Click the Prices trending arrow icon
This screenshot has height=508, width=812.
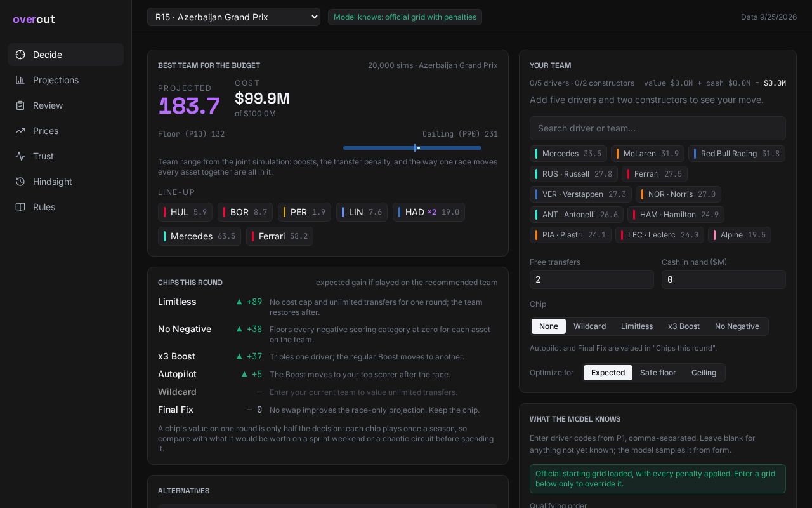(x=20, y=131)
